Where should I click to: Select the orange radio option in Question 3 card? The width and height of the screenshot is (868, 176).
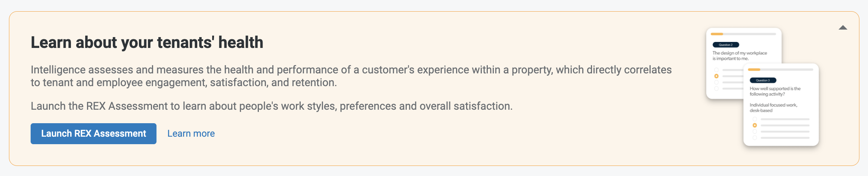click(754, 125)
